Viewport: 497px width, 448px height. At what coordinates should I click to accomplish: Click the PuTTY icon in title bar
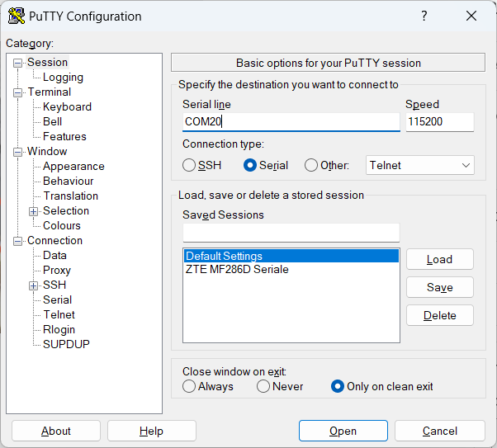coord(16,17)
